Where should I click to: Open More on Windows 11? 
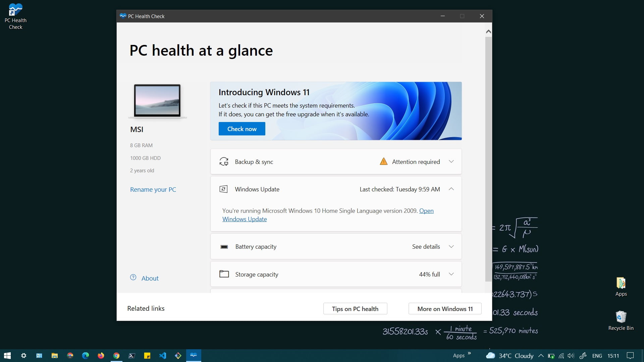[445, 309]
